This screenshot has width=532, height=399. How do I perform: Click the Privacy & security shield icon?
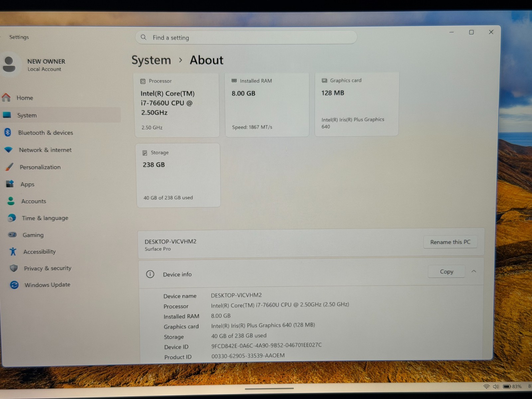tap(14, 268)
